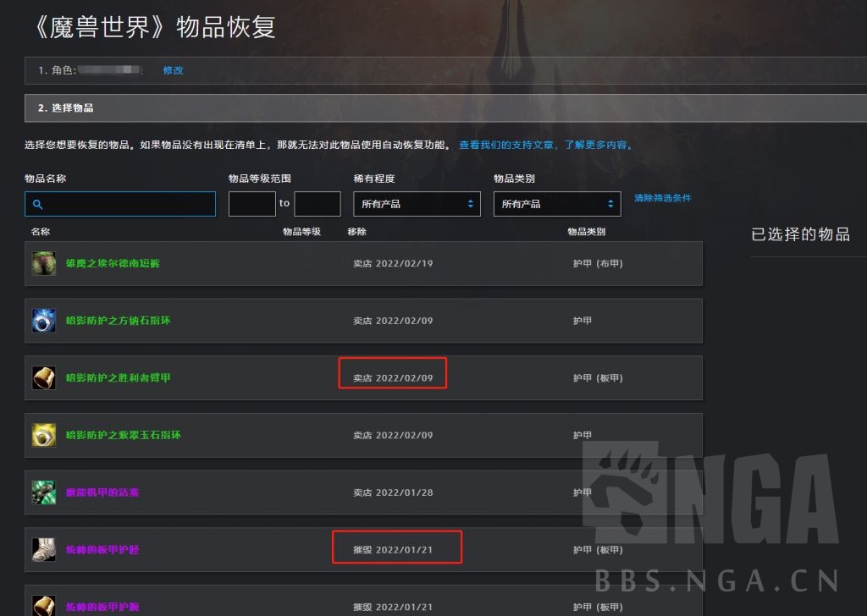
Task: Click the 物品类别 label above the filter dropdown
Action: pyautogui.click(x=514, y=179)
